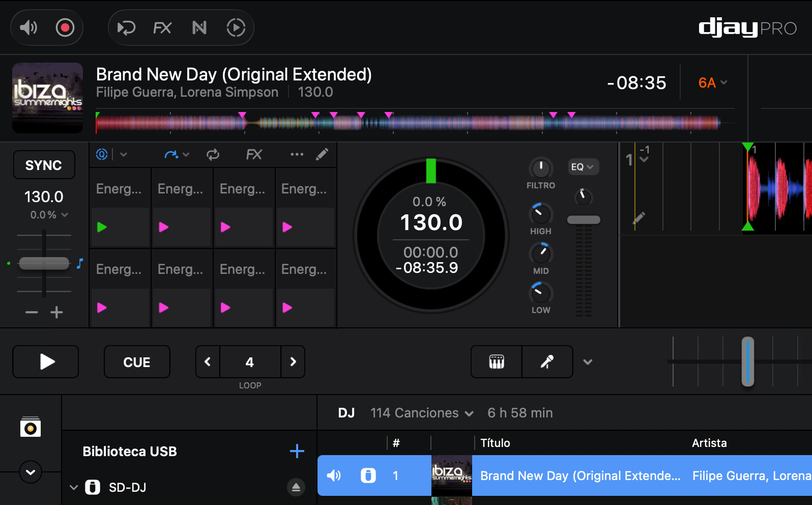Screen dimensions: 812x505
Task: Click the Neural Mix icon
Action: pyautogui.click(x=199, y=27)
